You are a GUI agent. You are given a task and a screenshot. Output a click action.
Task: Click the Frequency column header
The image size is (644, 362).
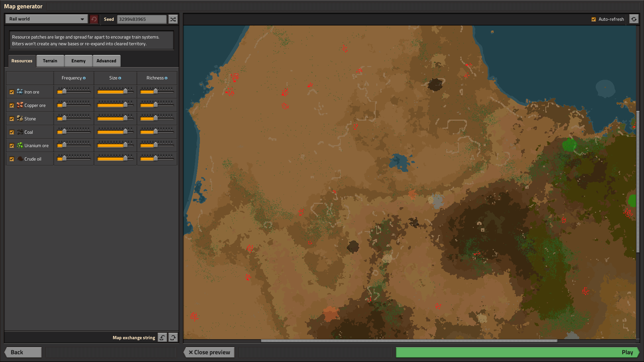click(x=73, y=78)
